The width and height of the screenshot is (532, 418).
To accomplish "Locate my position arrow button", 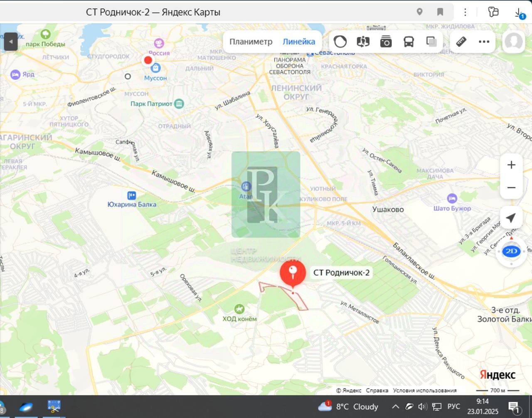I will click(x=511, y=217).
